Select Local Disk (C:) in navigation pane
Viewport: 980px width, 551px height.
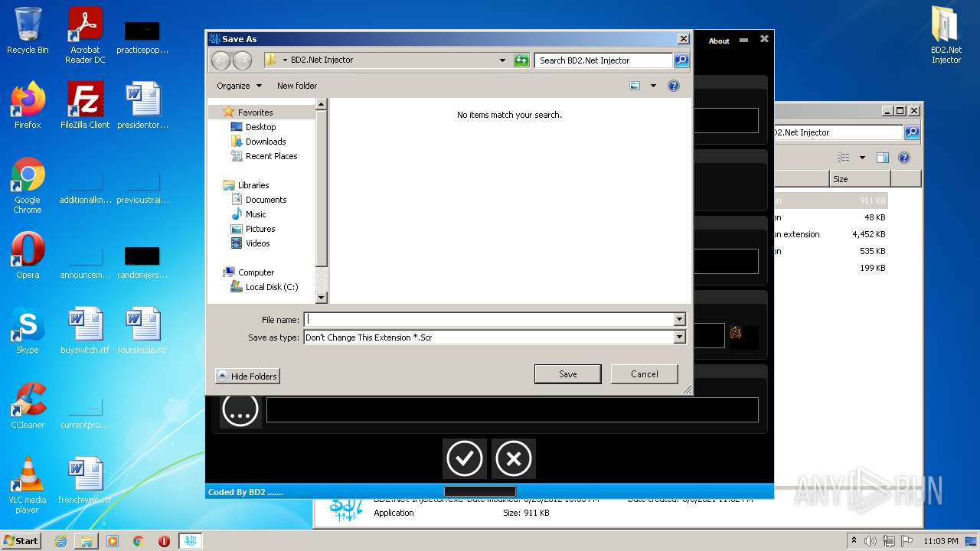tap(272, 287)
